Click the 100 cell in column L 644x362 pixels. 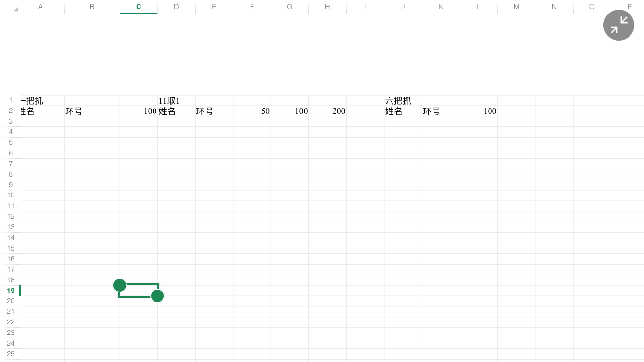point(478,111)
